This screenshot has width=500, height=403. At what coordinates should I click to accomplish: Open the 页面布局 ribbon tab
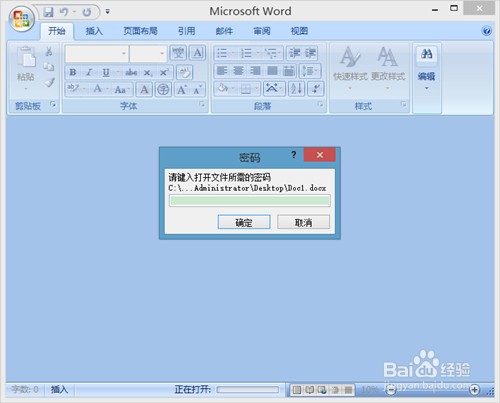140,31
